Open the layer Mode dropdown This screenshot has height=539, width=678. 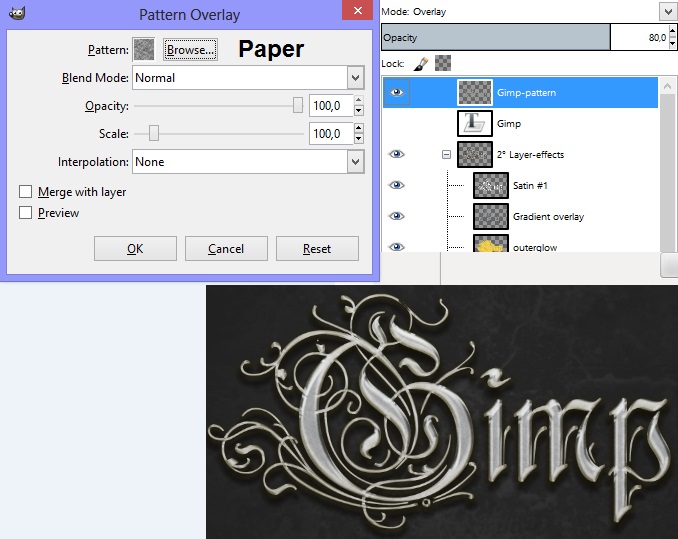point(667,11)
